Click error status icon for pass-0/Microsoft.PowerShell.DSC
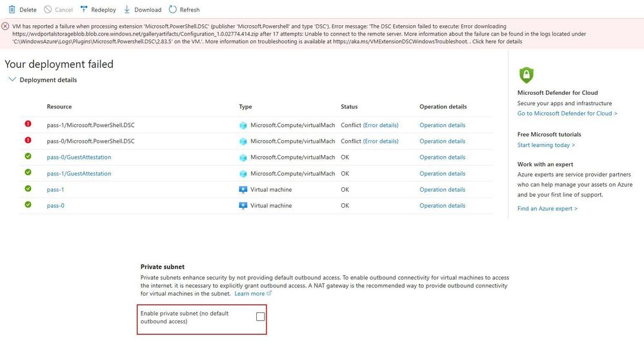The height and width of the screenshot is (344, 644). (28, 140)
